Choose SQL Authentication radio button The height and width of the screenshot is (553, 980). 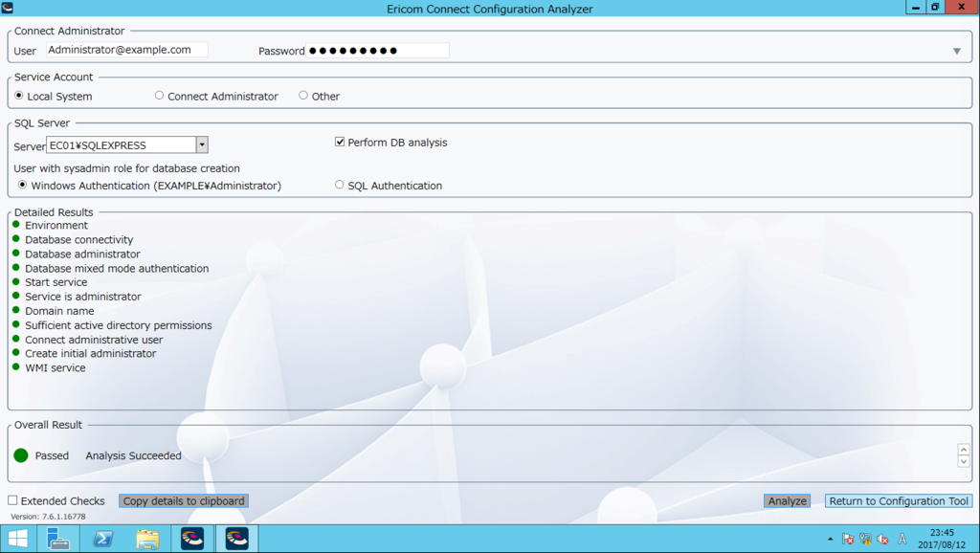[x=340, y=185]
